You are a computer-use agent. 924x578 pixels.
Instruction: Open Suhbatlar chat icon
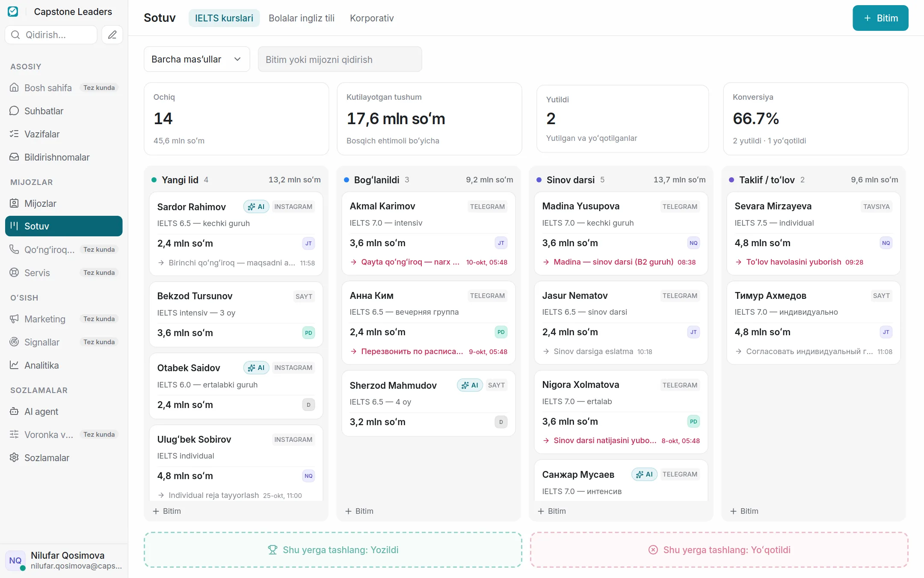coord(14,111)
